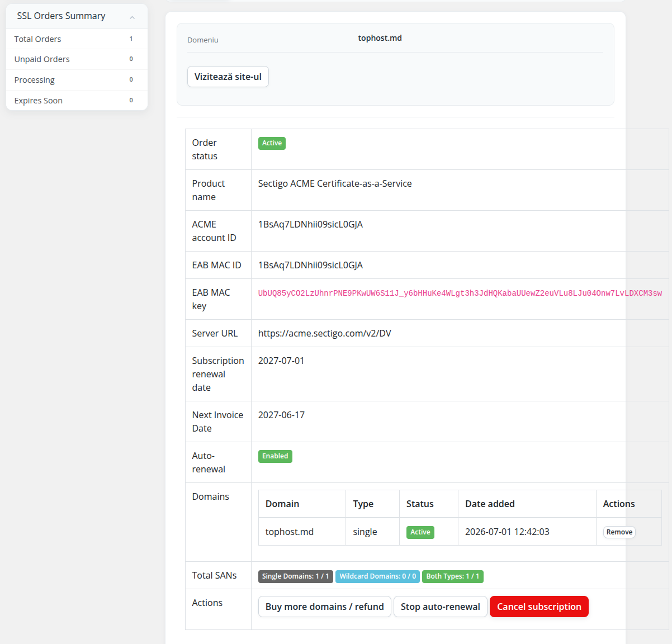Screen dimensions: 672x644
Task: Click the Enabled auto-renewal badge
Action: [x=275, y=456]
